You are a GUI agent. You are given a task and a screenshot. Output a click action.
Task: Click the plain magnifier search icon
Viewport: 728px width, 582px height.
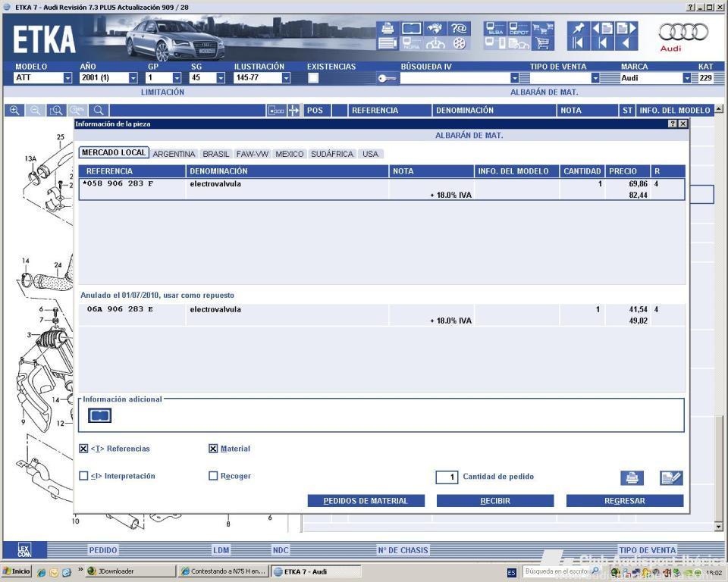coord(99,111)
